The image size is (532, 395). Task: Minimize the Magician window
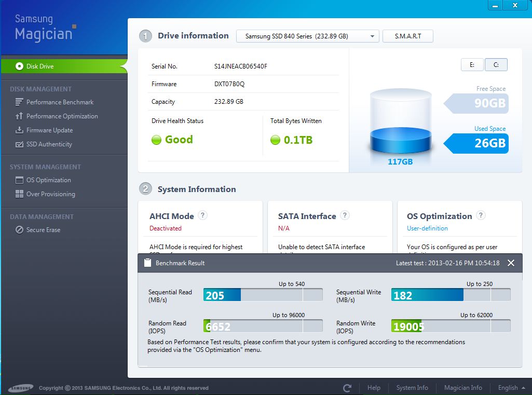(x=495, y=6)
